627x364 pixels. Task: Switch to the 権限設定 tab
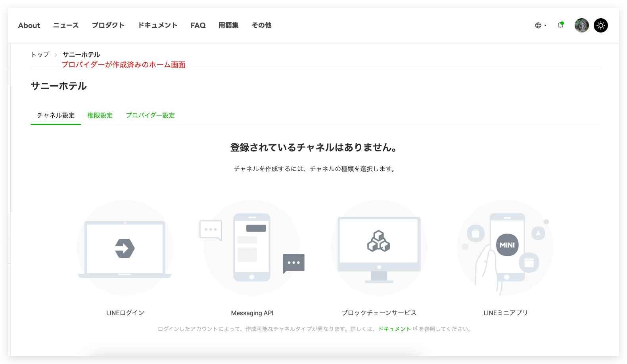coord(100,115)
